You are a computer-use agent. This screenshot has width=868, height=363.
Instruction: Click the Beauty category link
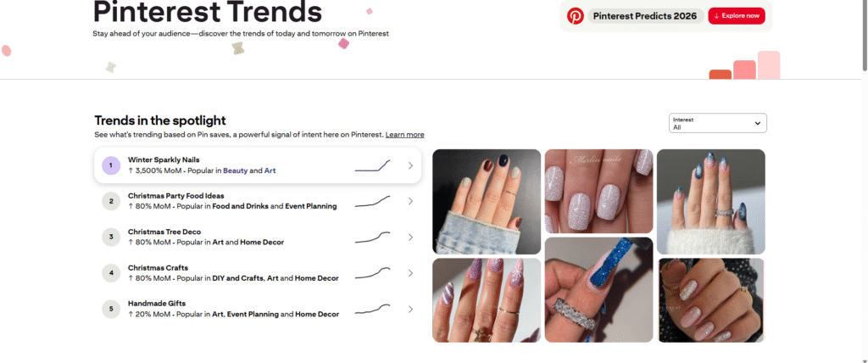coord(236,170)
